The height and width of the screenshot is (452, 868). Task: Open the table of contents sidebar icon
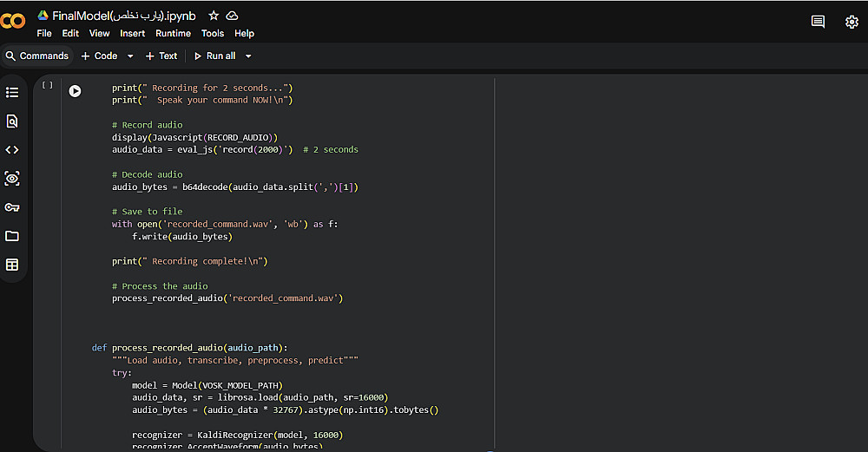12,92
